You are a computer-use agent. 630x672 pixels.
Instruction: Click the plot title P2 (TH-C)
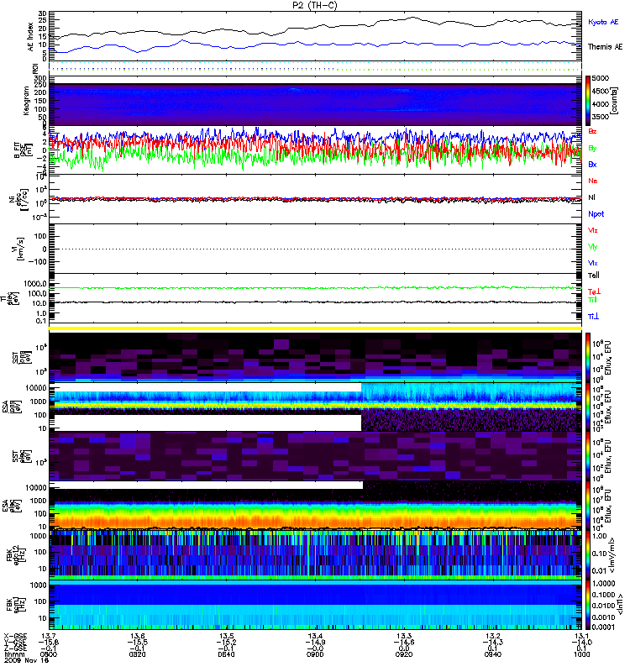[x=315, y=5]
